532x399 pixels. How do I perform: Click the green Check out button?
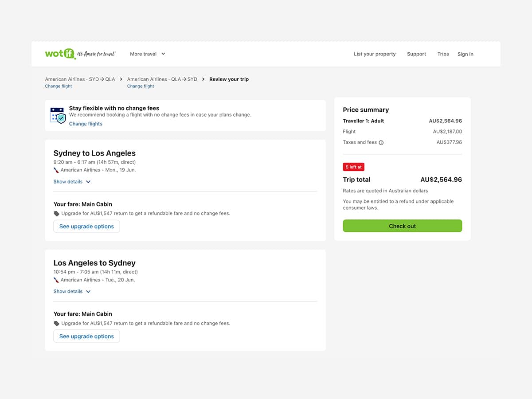click(x=403, y=226)
